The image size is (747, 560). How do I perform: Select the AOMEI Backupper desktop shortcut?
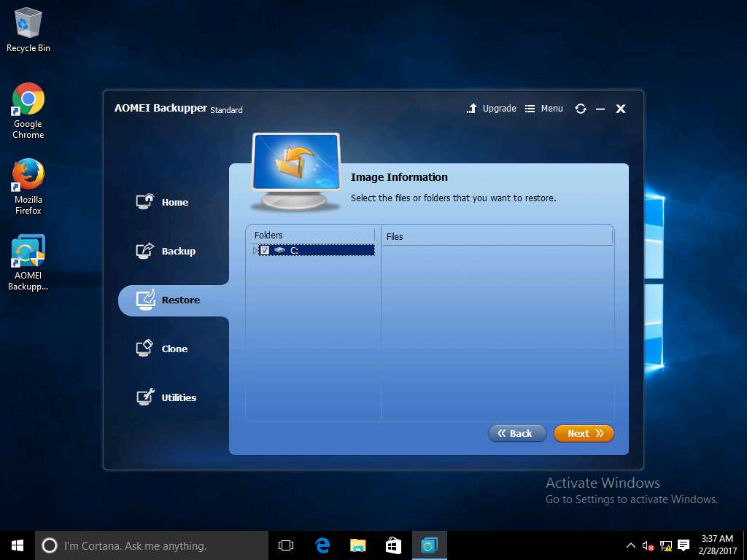tap(28, 262)
